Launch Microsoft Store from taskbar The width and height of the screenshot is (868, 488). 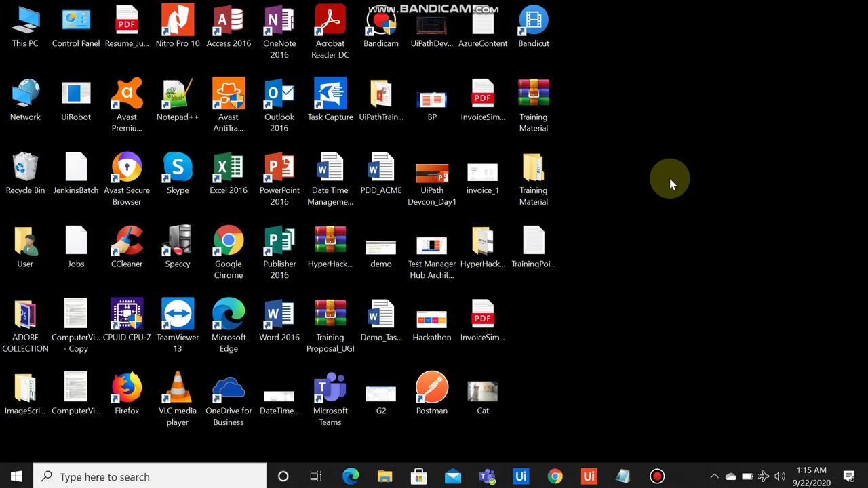tap(418, 476)
